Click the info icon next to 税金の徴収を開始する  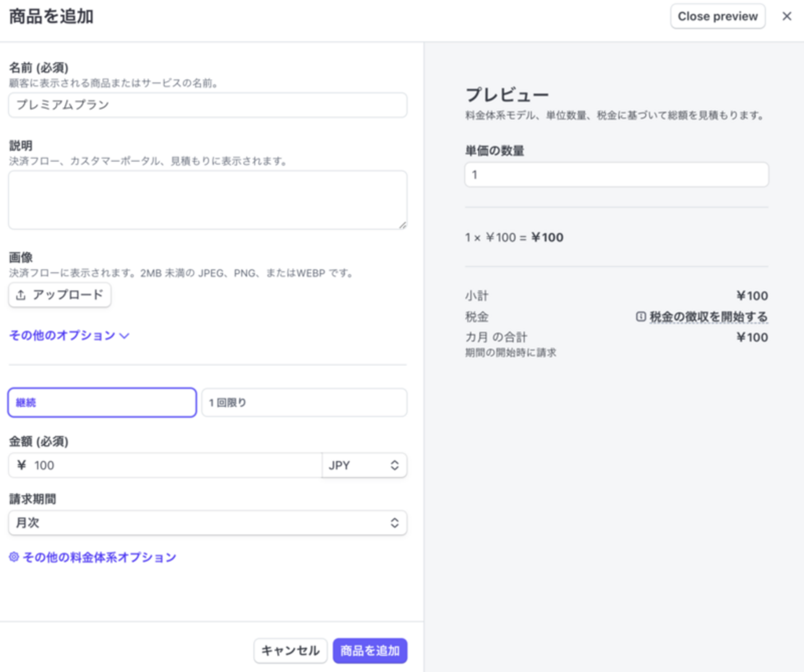coord(641,317)
